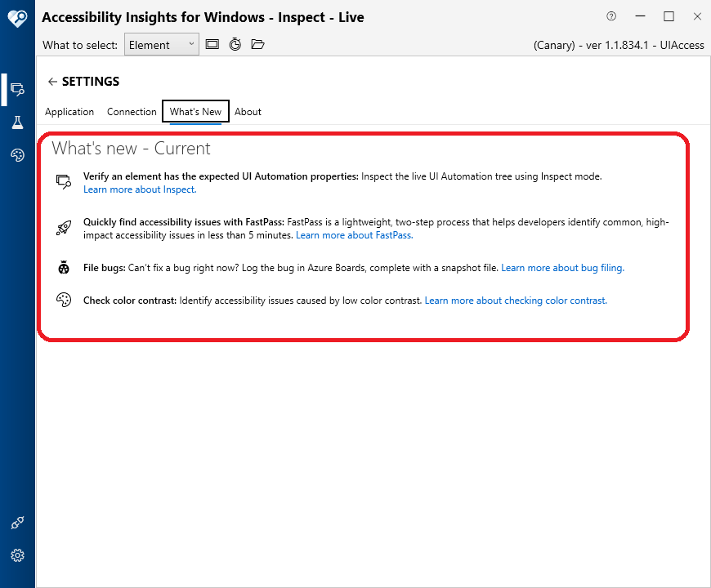Expand the What to select Element dropdown
Viewport: 711px width, 588px height.
[x=162, y=44]
